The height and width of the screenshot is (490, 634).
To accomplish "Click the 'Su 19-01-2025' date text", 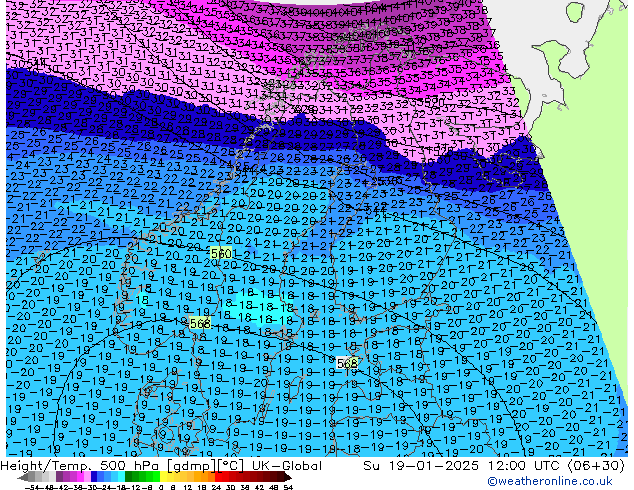I will tap(421, 466).
